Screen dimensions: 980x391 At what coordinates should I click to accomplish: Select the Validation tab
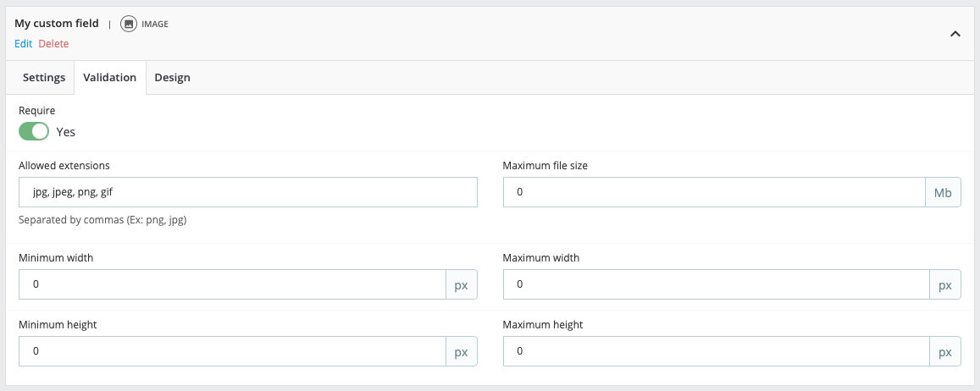pos(109,77)
